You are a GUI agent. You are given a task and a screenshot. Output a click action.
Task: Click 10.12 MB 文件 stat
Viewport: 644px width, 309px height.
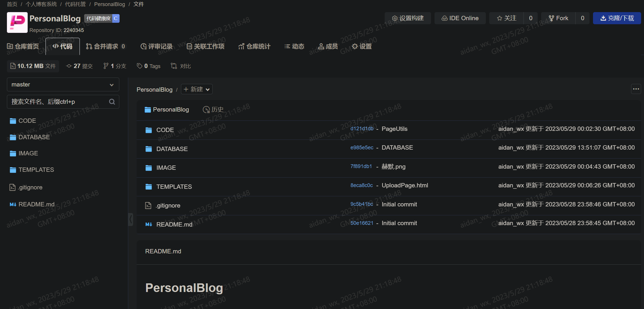pyautogui.click(x=33, y=66)
